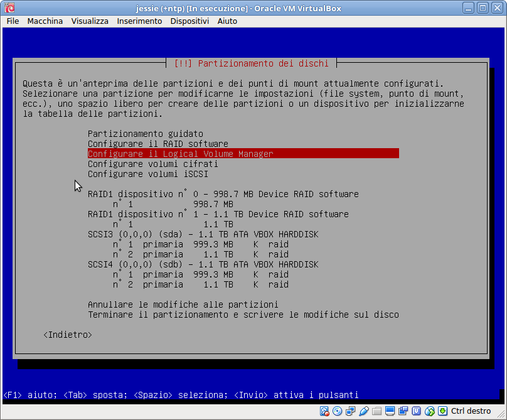
Task: Click the mouse integration status icon
Action: 429,411
